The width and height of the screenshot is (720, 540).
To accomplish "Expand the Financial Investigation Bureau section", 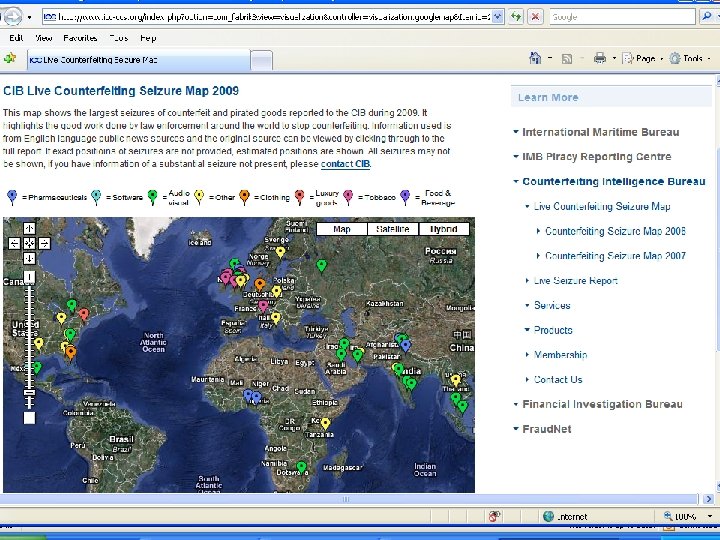I will pos(602,404).
